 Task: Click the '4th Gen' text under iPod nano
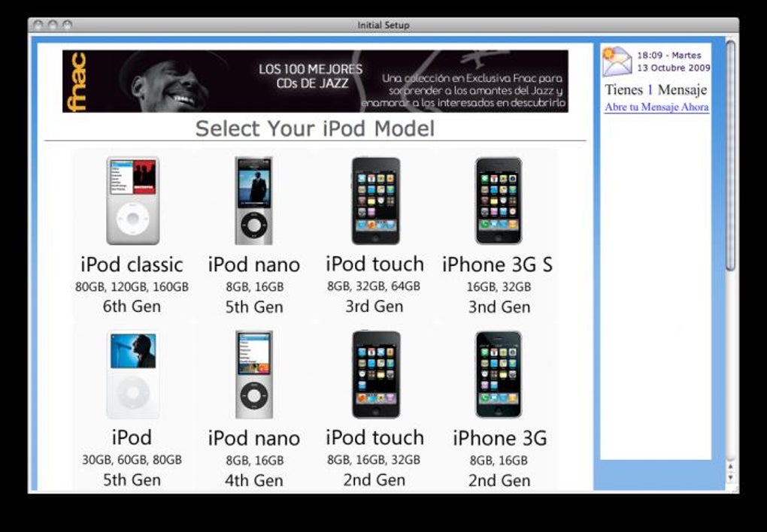[x=254, y=480]
